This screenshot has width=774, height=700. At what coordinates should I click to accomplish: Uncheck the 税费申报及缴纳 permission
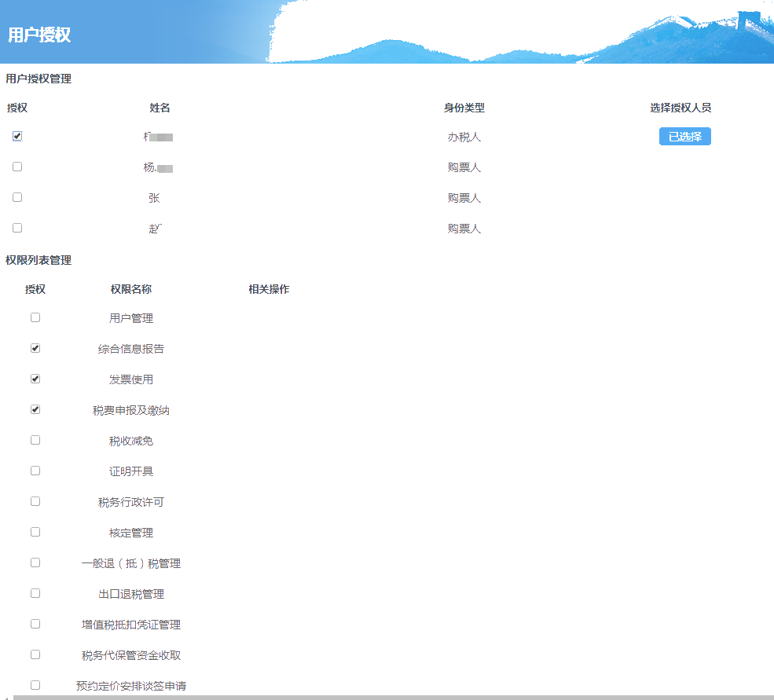coord(35,409)
